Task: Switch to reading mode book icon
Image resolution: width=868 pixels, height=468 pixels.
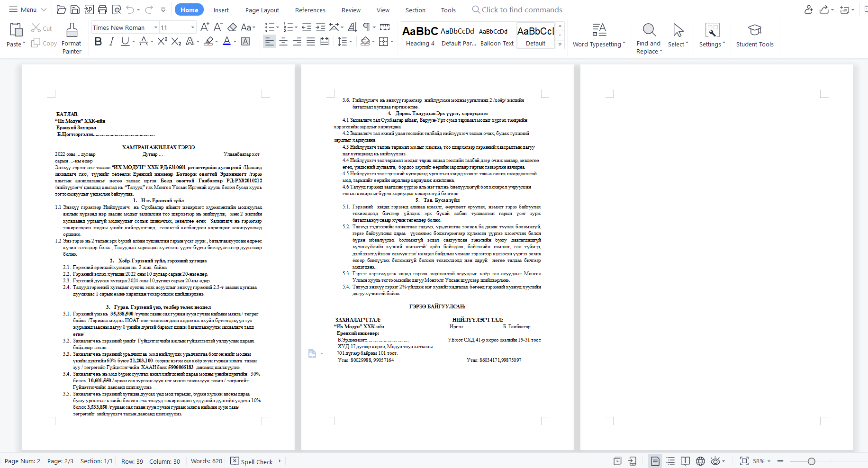Action: point(685,461)
